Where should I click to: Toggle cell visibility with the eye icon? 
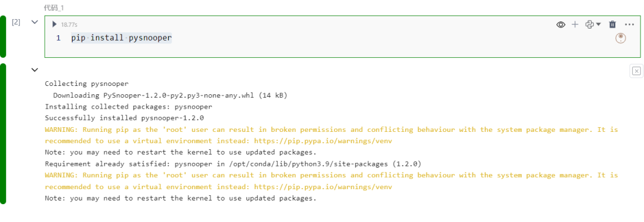click(561, 24)
